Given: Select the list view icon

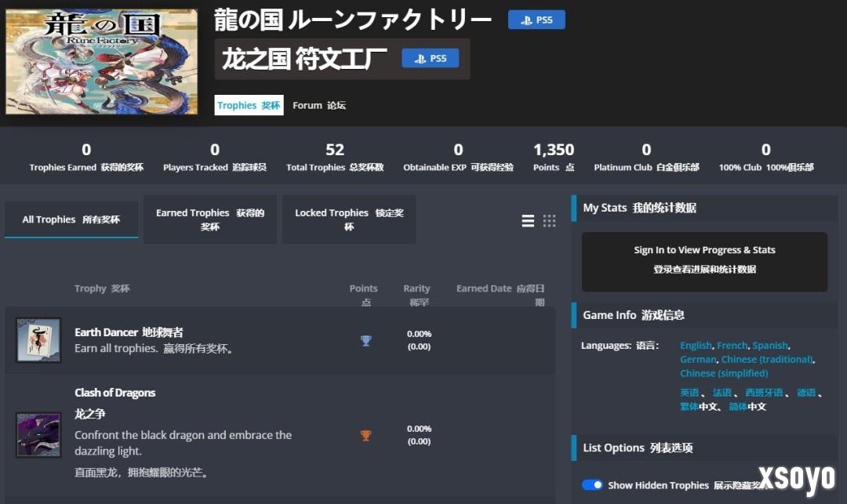Looking at the screenshot, I should coord(528,221).
